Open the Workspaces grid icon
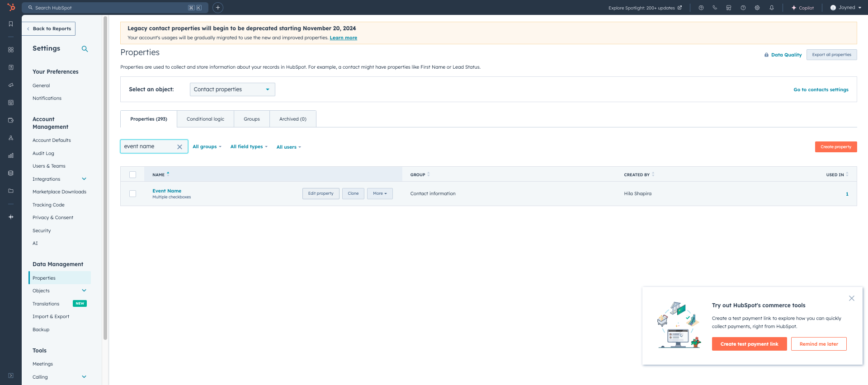 11,50
